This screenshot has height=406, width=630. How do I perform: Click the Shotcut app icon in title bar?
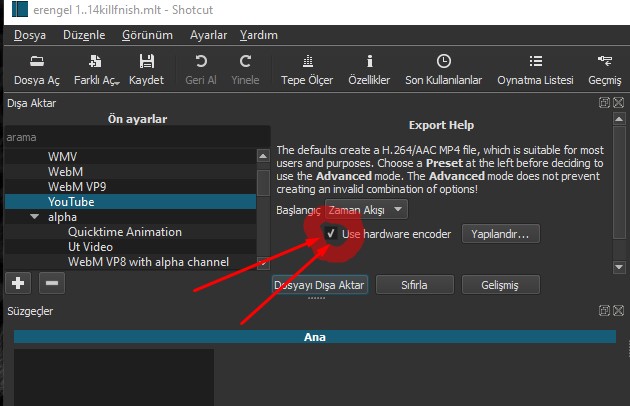[20, 9]
